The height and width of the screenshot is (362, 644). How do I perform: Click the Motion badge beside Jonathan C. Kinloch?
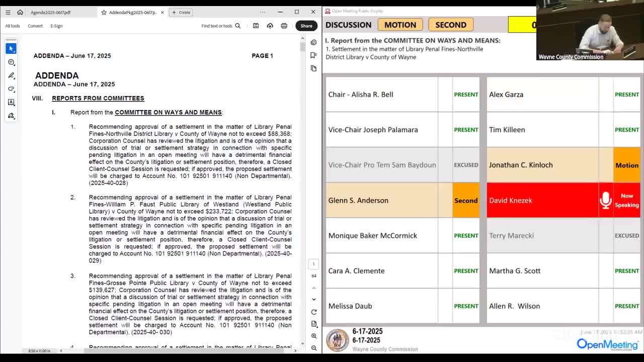coord(626,165)
